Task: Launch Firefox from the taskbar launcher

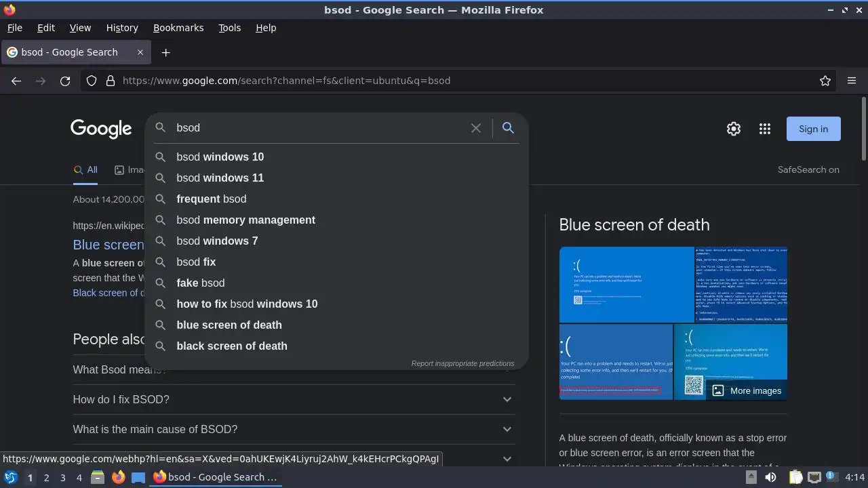Action: tap(118, 477)
